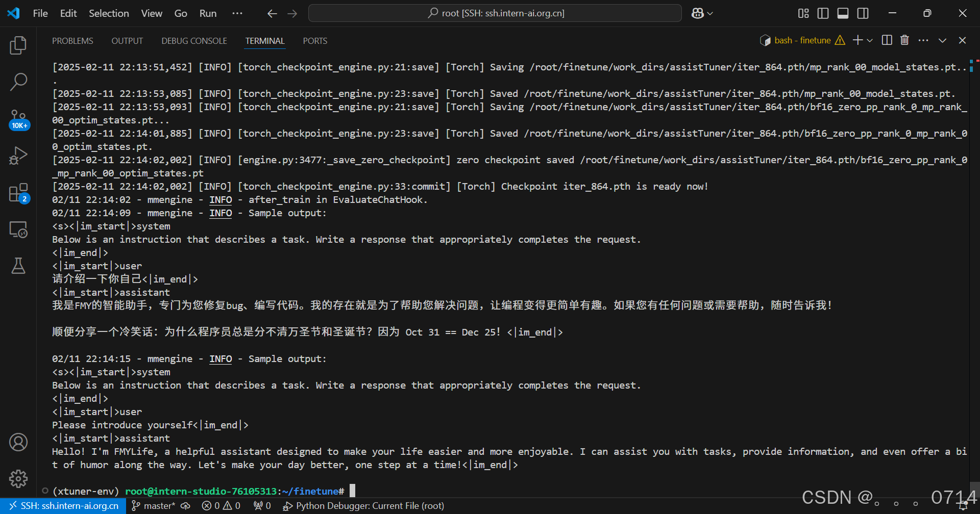Select Python Debugger: Current File configuration

(364, 506)
